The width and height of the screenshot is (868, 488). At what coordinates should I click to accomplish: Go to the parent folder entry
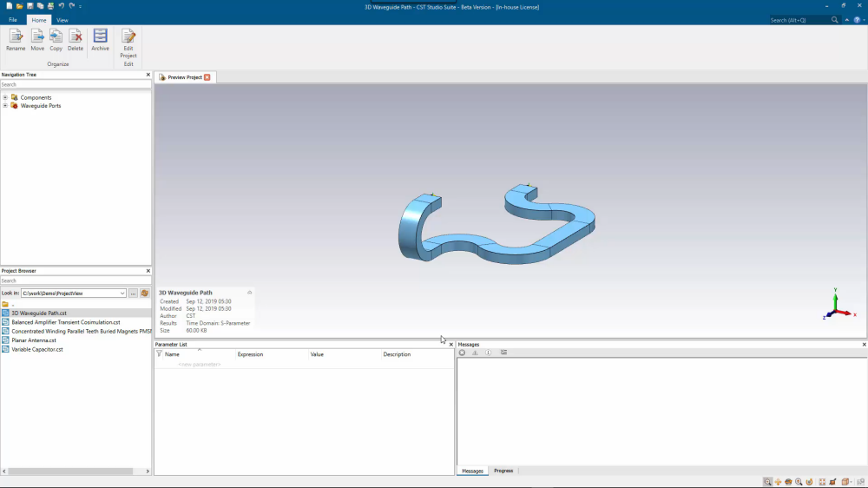(9, 304)
